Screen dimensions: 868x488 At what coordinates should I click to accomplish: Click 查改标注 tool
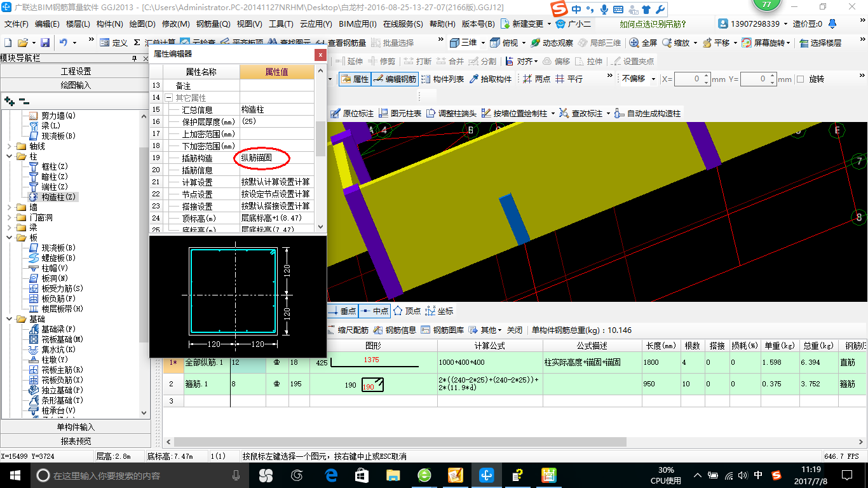pos(581,113)
